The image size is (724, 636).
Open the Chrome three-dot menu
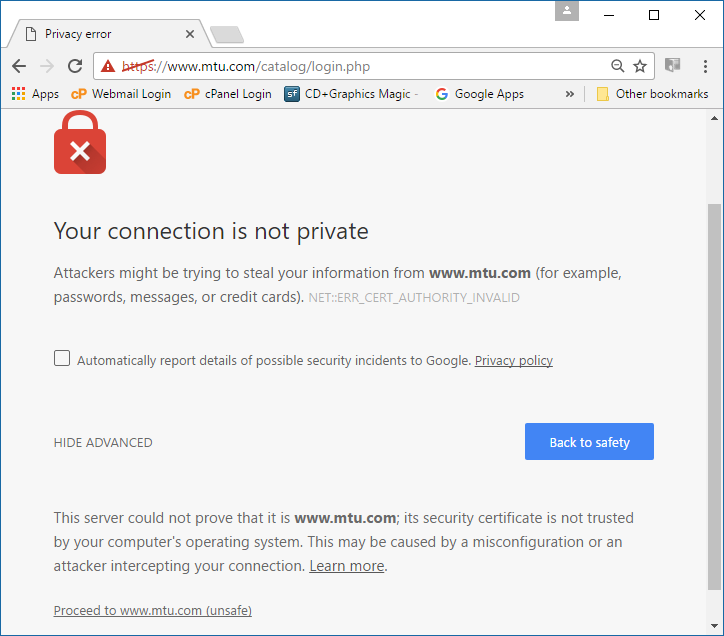(703, 66)
